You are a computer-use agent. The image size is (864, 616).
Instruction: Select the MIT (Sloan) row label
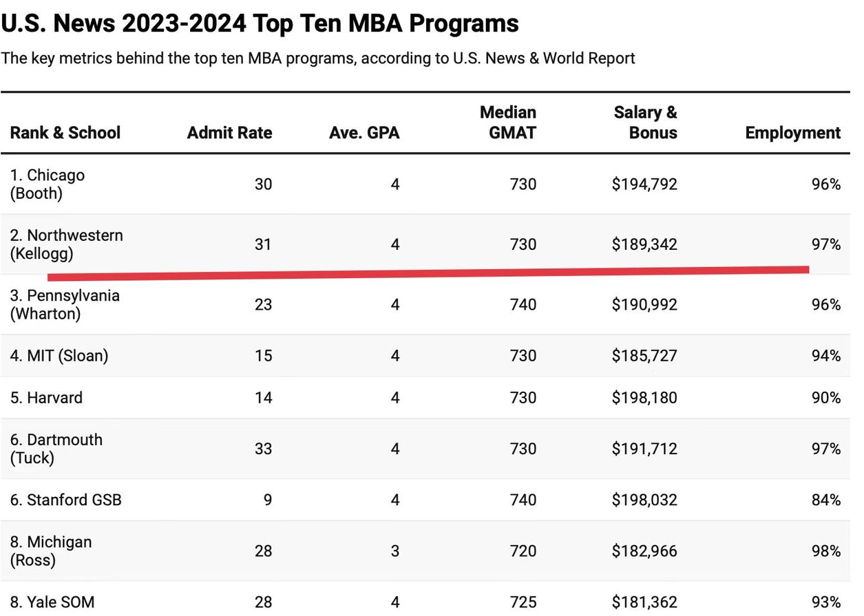pos(59,356)
